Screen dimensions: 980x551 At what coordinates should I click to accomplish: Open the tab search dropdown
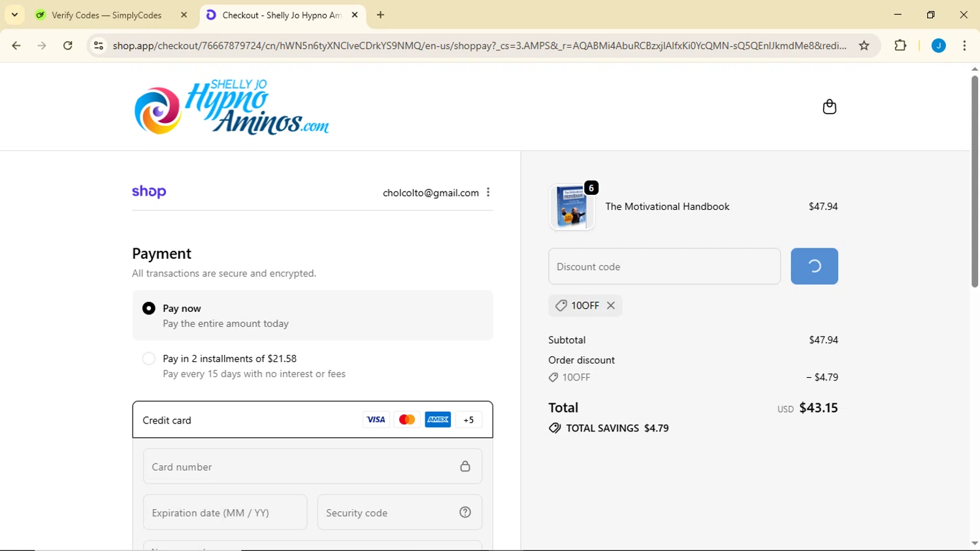coord(14,14)
